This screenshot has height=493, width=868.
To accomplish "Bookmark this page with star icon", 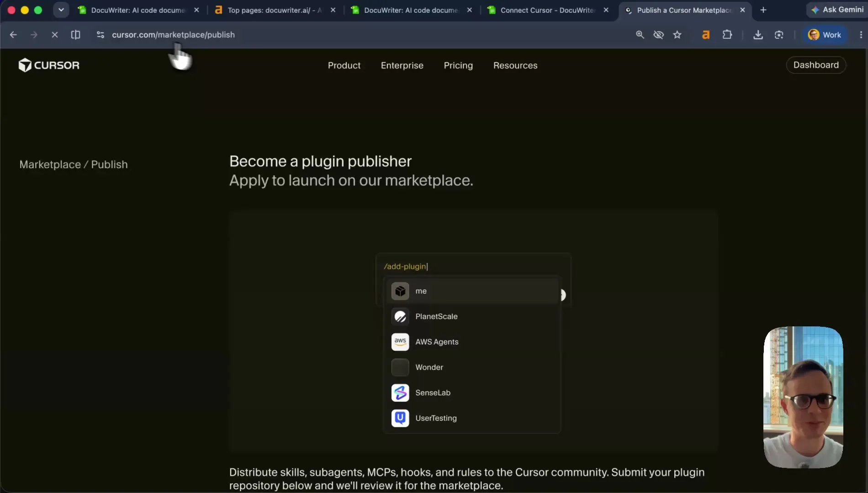I will 677,35.
